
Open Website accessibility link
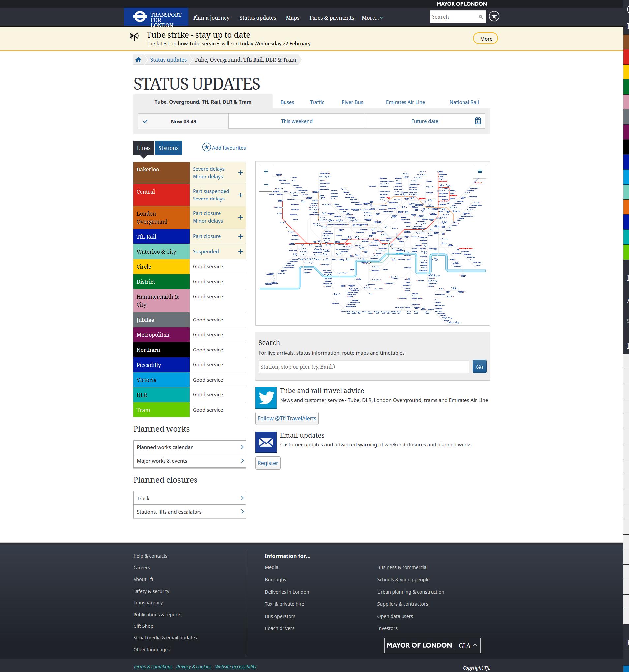[x=236, y=667]
